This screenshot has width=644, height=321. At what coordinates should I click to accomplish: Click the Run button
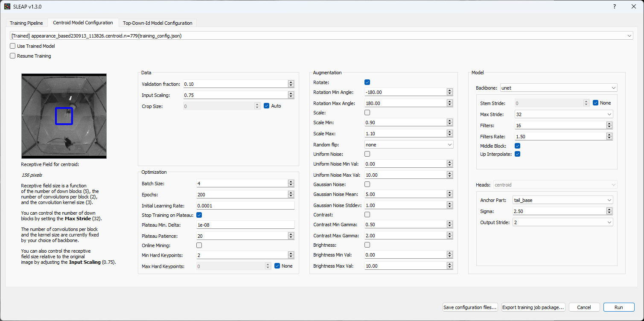pos(618,307)
